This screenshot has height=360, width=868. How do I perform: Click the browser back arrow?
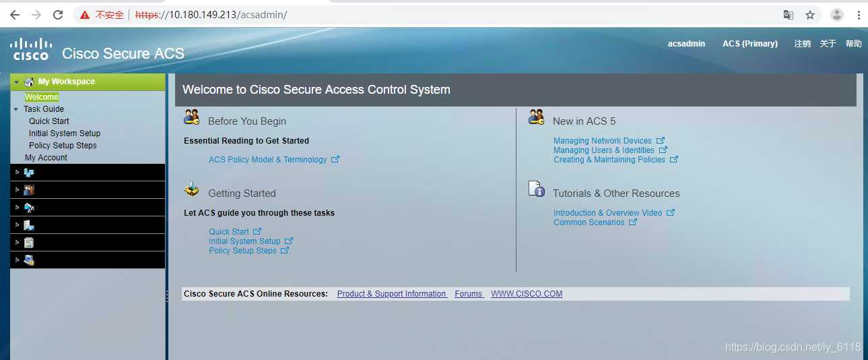pos(15,14)
